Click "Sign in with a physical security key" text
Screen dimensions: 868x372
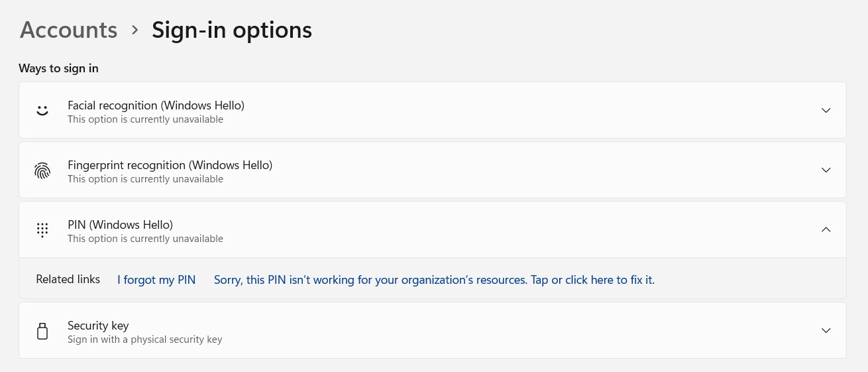(x=144, y=340)
